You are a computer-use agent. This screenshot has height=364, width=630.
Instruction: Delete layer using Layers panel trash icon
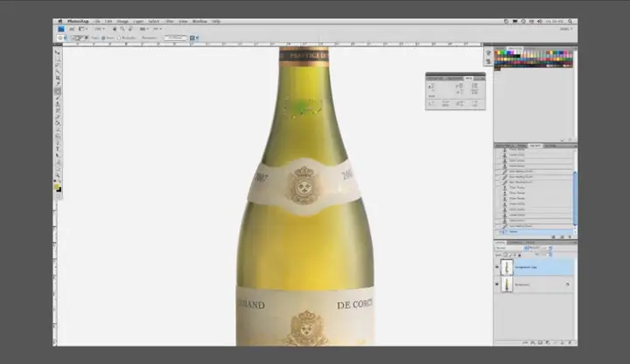click(x=570, y=343)
